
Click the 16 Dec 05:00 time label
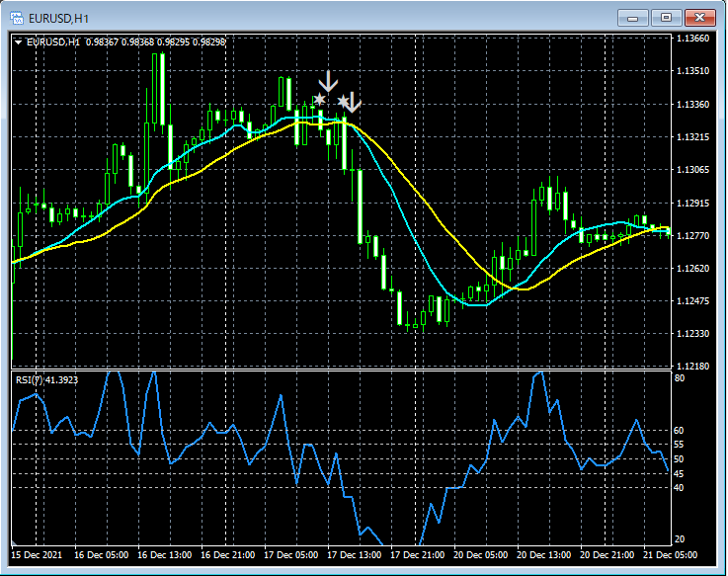tap(101, 555)
